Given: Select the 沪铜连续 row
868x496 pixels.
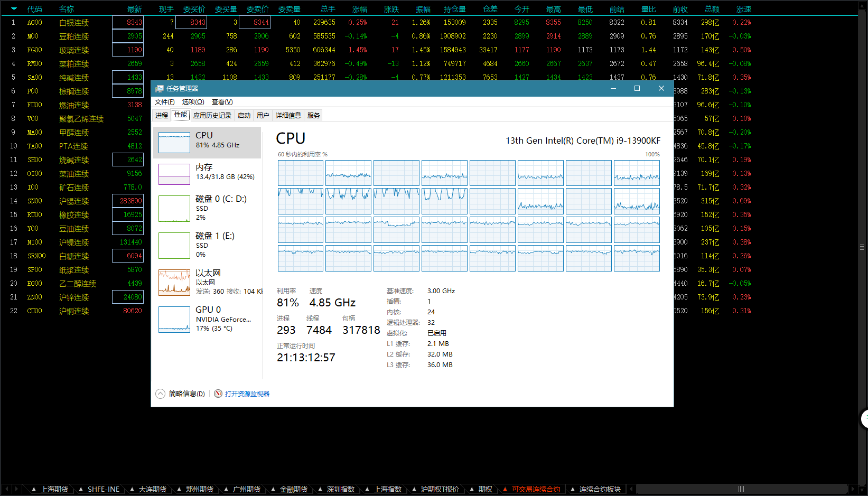Looking at the screenshot, I should (x=75, y=311).
